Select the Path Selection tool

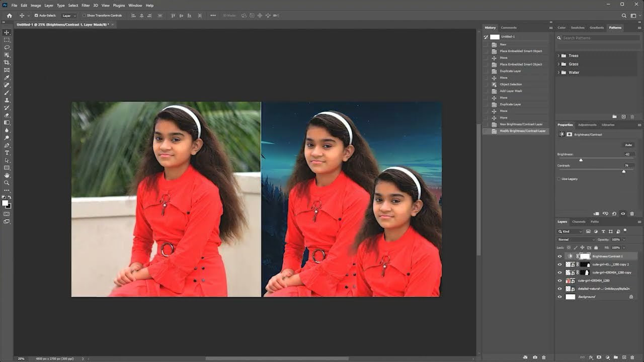tap(7, 160)
